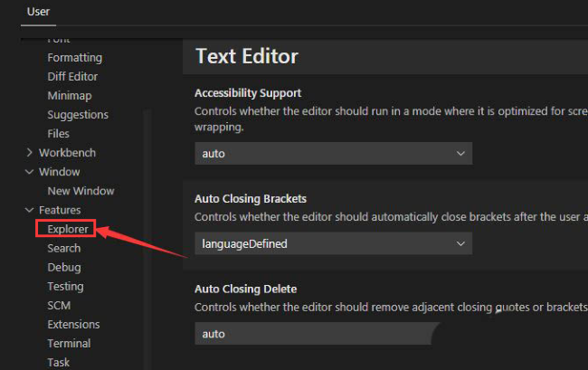Jump to Minimap settings
588x370 pixels.
69,96
